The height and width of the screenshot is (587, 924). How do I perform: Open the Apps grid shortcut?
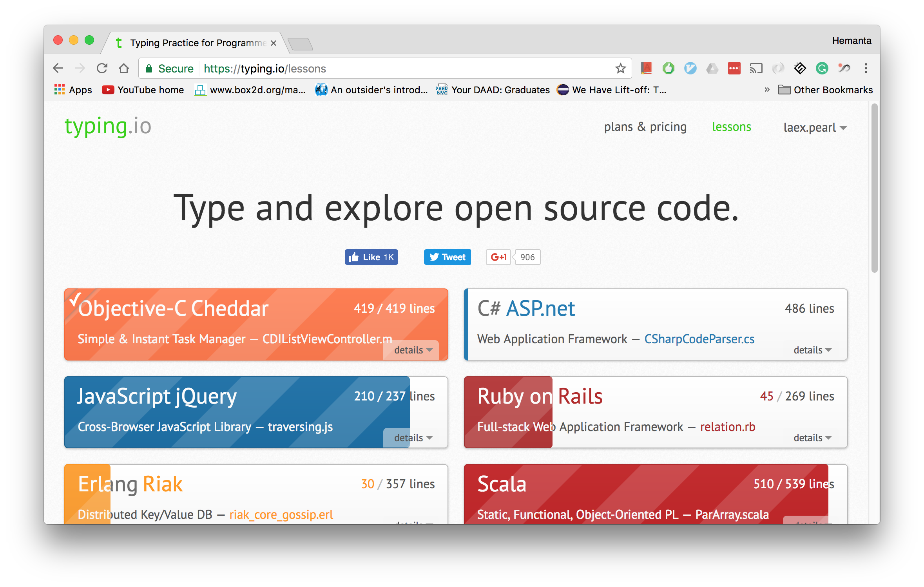coord(73,90)
